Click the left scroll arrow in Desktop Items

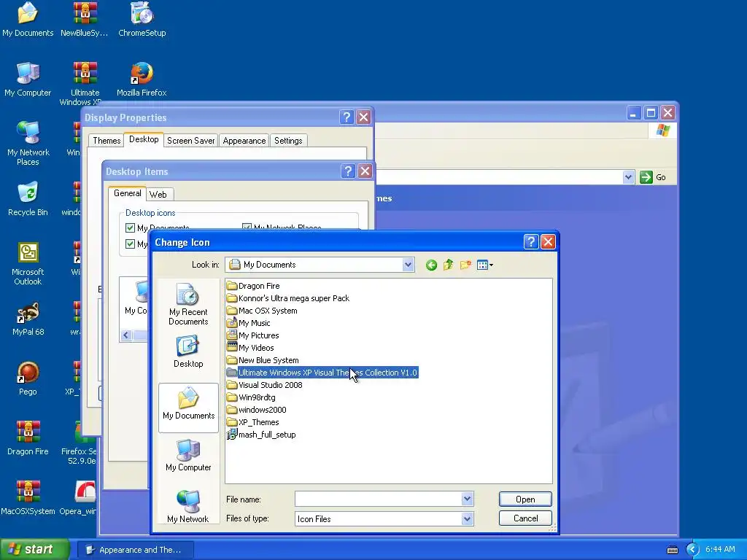click(125, 335)
